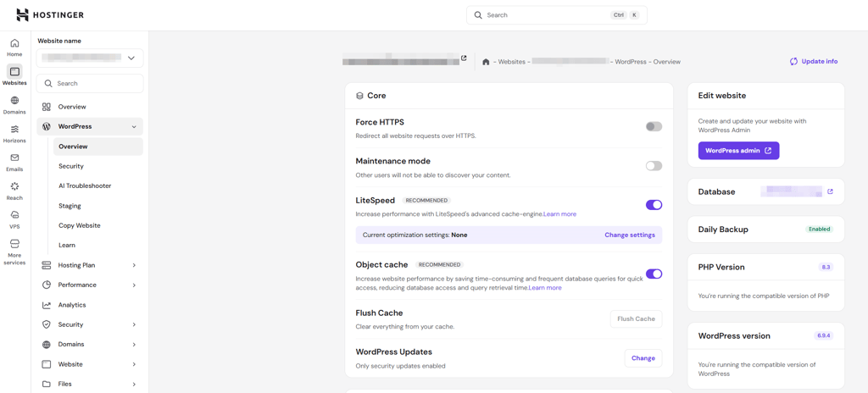Expand the Files chevron
The width and height of the screenshot is (868, 393).
click(x=134, y=385)
